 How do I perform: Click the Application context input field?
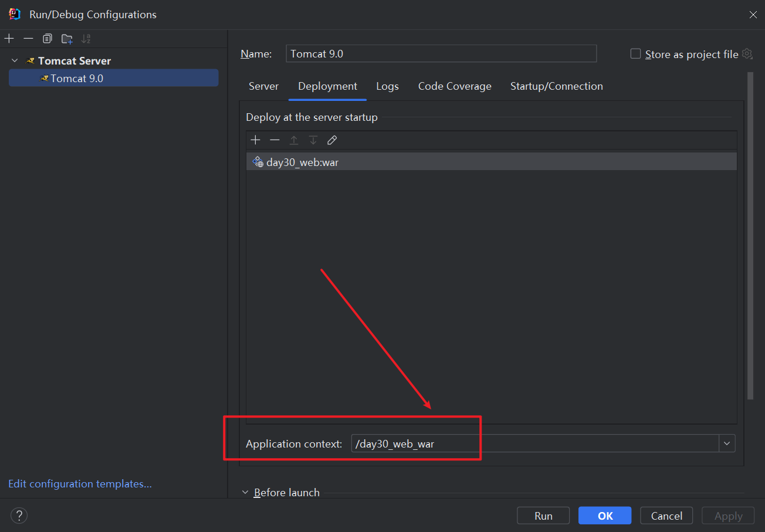point(535,443)
